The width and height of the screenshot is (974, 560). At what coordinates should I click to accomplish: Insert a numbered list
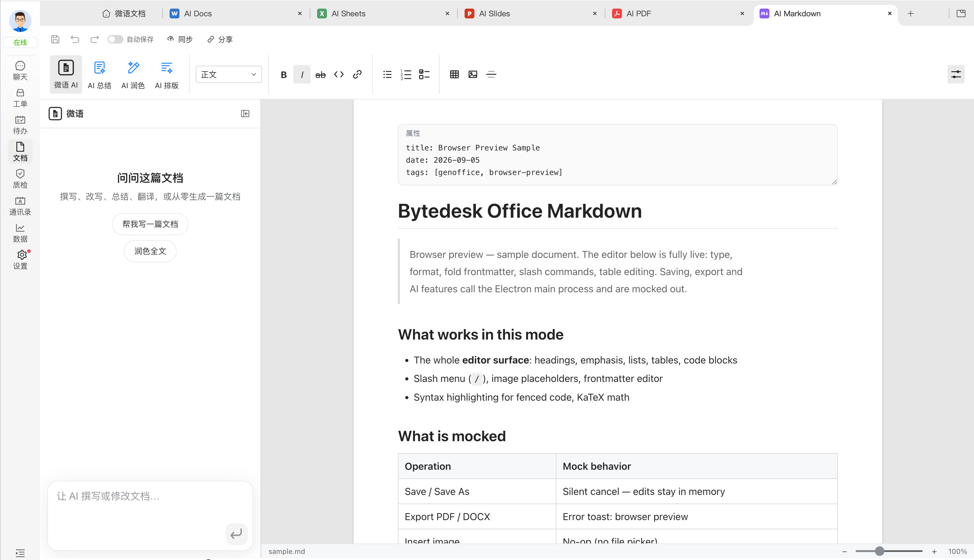(x=406, y=74)
